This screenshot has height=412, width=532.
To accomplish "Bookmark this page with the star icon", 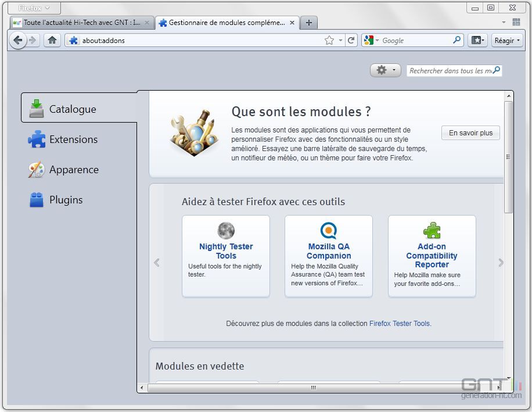I will tap(329, 40).
